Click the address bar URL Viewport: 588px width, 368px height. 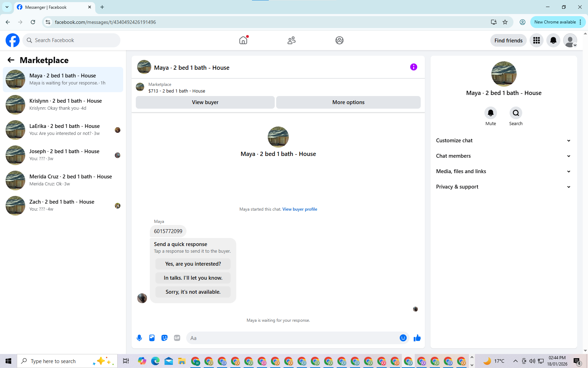coord(105,22)
